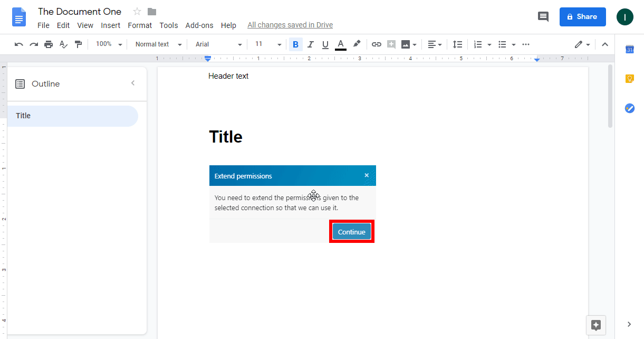Open the View menu
This screenshot has width=644, height=339.
85,25
